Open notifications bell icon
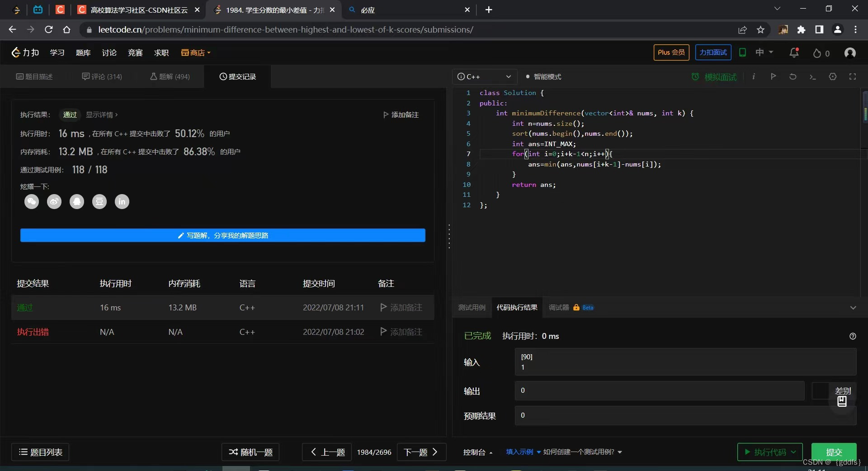Viewport: 868px width, 471px height. click(x=794, y=53)
